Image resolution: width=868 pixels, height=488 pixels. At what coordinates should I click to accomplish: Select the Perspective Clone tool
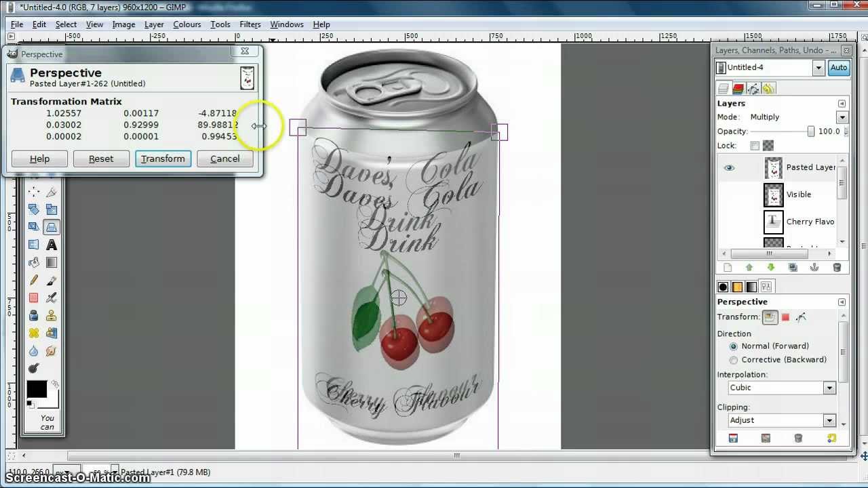coord(51,333)
